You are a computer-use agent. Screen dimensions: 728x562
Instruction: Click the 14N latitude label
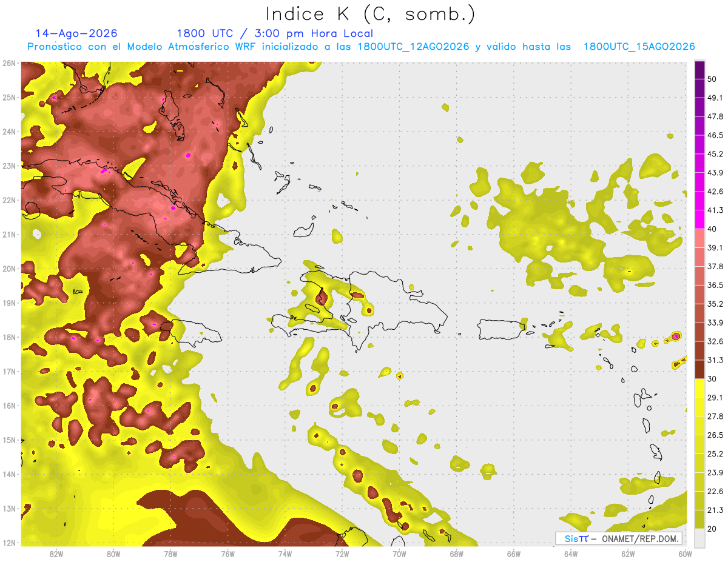pos(9,474)
